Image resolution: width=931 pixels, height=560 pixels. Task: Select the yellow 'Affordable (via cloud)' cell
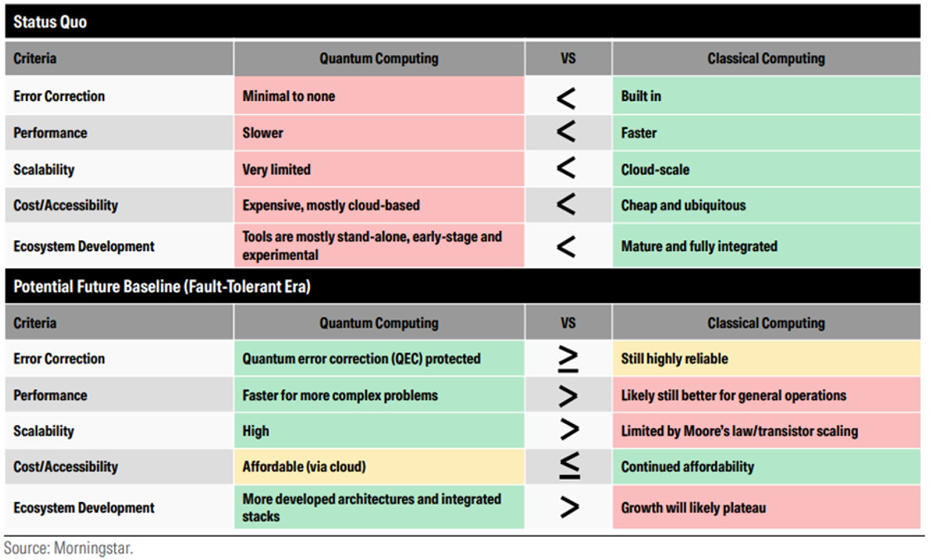(378, 467)
